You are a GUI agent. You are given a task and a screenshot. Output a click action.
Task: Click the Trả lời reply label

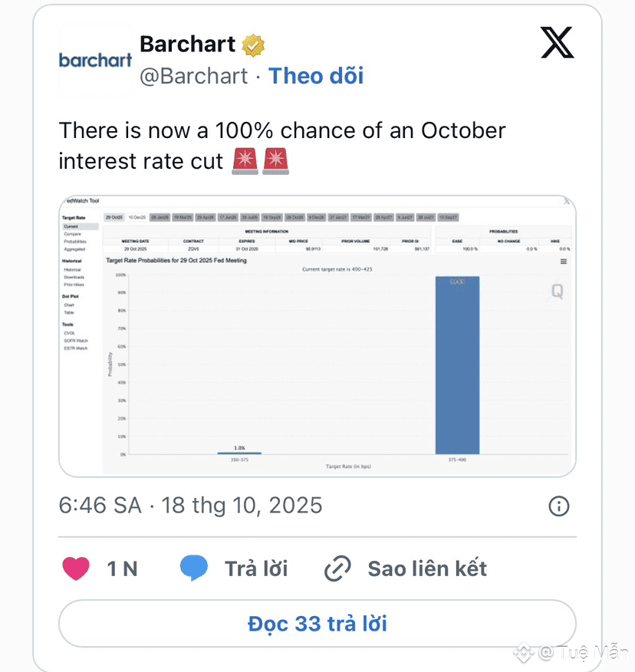[256, 568]
